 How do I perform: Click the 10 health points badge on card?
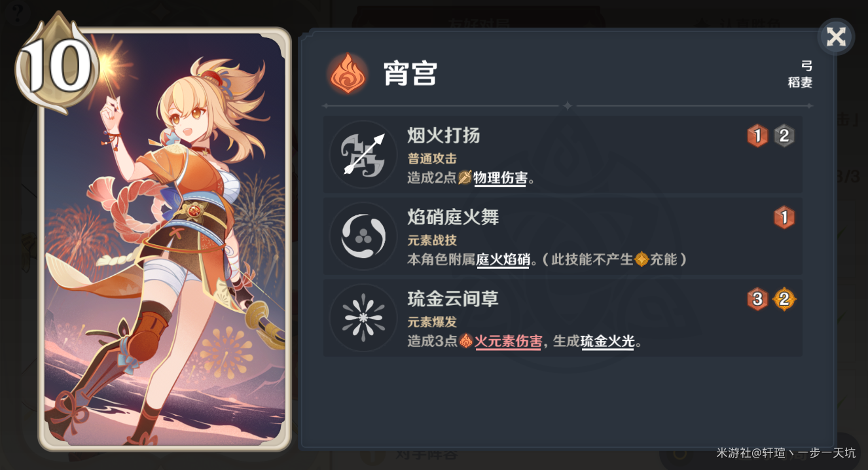[55, 65]
